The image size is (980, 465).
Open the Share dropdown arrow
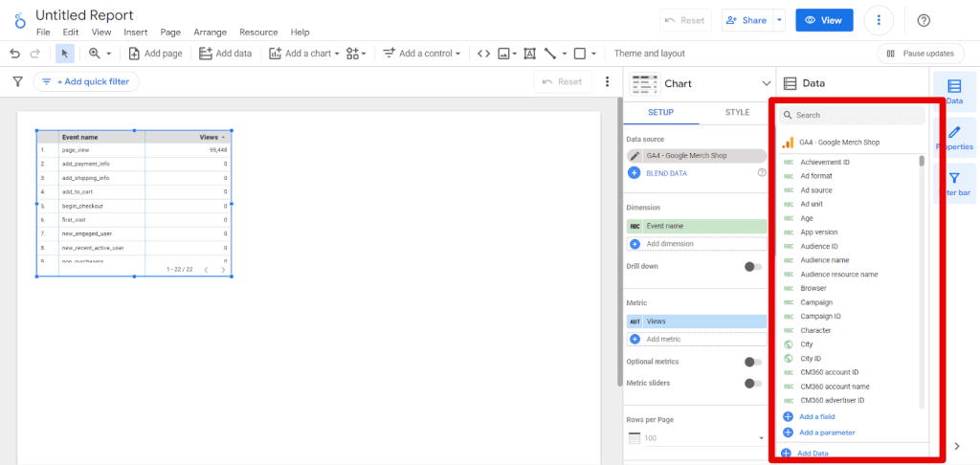click(x=779, y=20)
